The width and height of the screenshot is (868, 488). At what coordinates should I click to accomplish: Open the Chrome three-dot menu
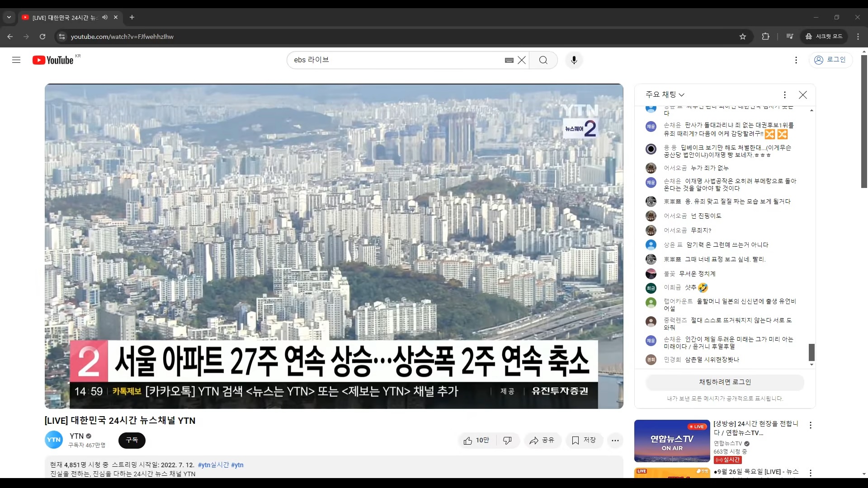pos(858,37)
